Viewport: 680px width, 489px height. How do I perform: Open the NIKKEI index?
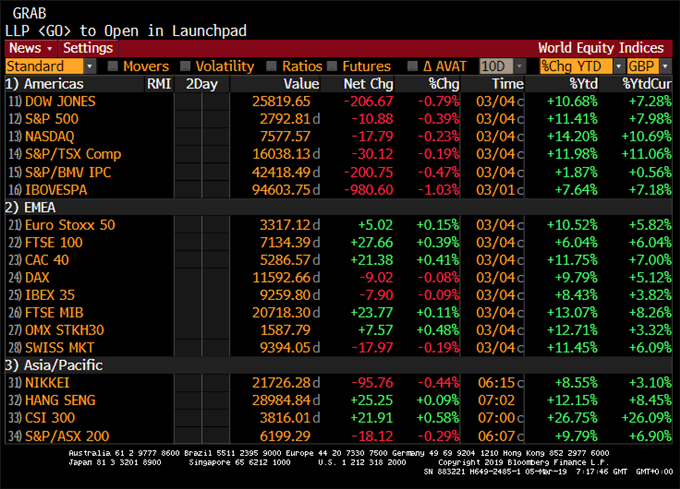click(x=47, y=383)
